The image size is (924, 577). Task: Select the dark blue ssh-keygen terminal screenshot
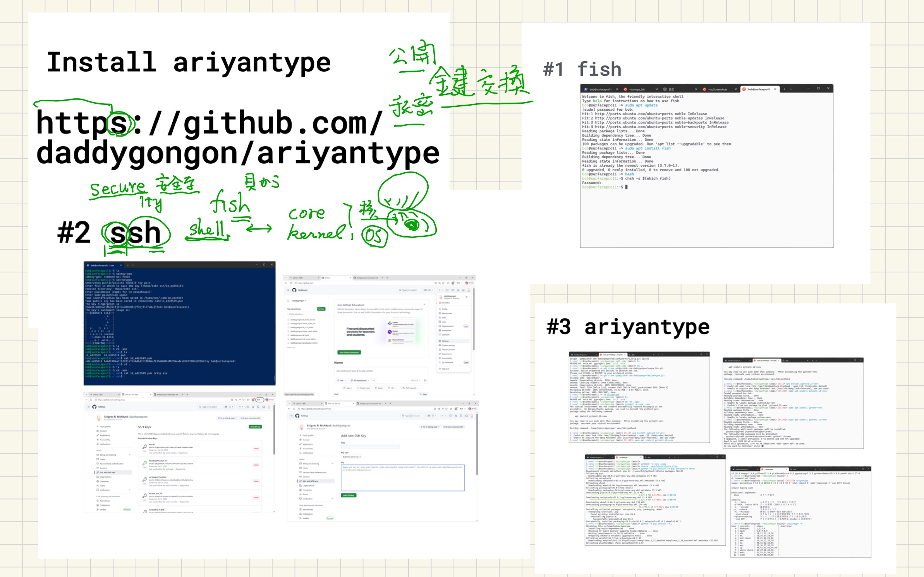click(180, 323)
